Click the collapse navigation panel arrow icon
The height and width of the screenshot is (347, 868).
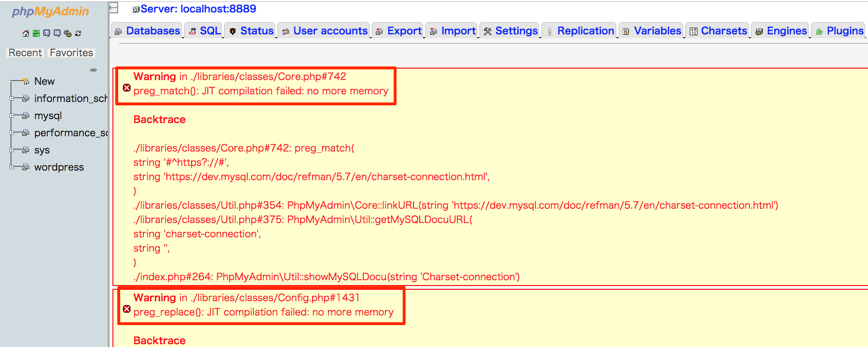tap(114, 8)
